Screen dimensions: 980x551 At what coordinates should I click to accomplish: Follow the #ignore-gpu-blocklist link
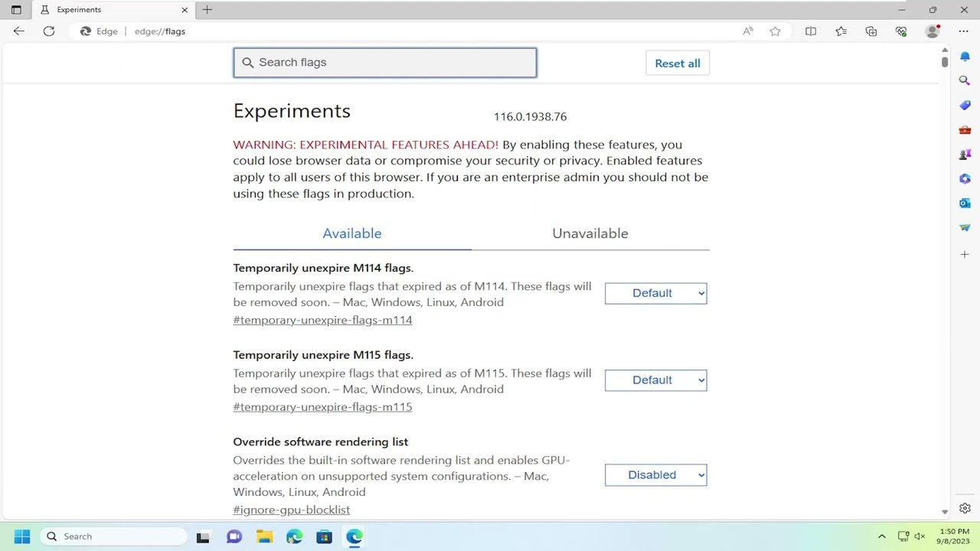tap(291, 510)
